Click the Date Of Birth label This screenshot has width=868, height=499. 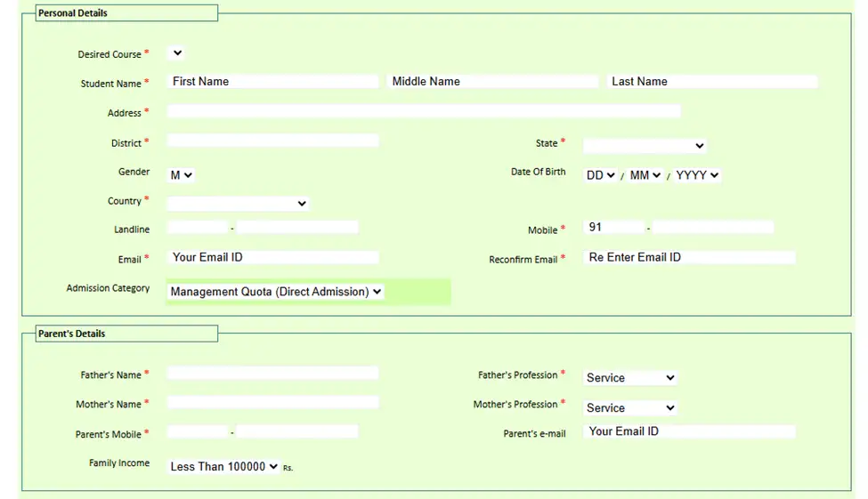tap(538, 172)
